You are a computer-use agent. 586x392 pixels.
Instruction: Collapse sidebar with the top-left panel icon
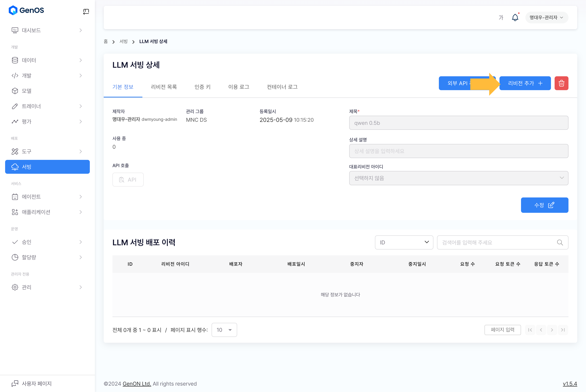pos(86,11)
